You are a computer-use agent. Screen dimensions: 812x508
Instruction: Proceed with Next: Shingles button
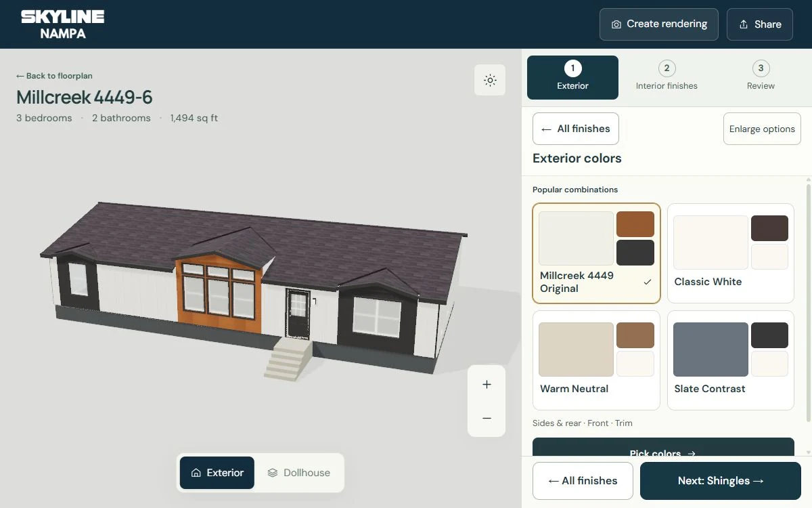click(x=721, y=481)
